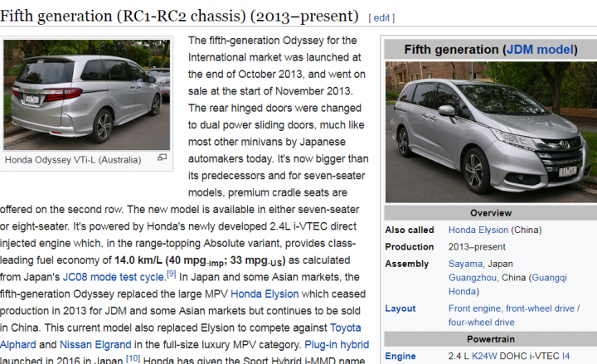Open the Front engine link
This screenshot has height=364, width=597.
(474, 308)
